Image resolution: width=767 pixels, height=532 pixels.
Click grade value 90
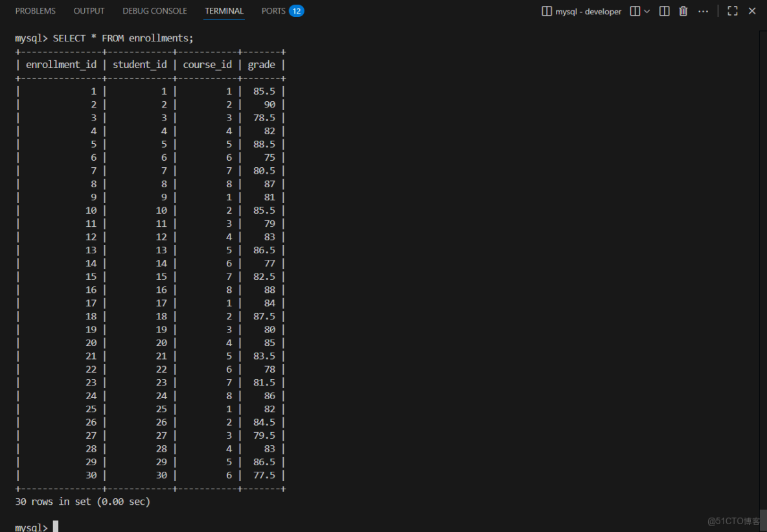[269, 104]
